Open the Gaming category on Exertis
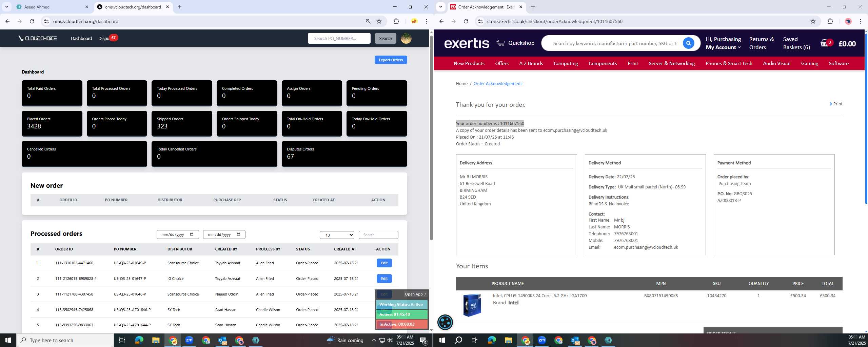The width and height of the screenshot is (868, 347). pyautogui.click(x=809, y=63)
